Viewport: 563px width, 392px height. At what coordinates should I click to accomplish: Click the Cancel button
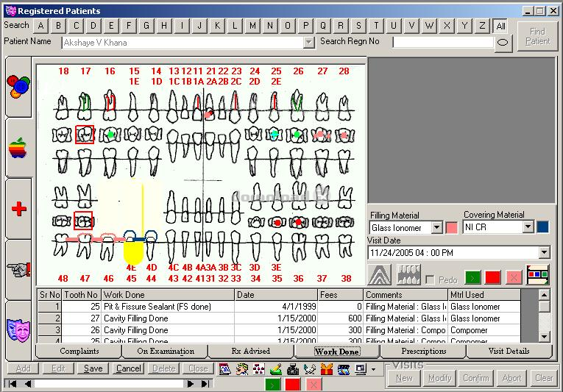pos(128,368)
